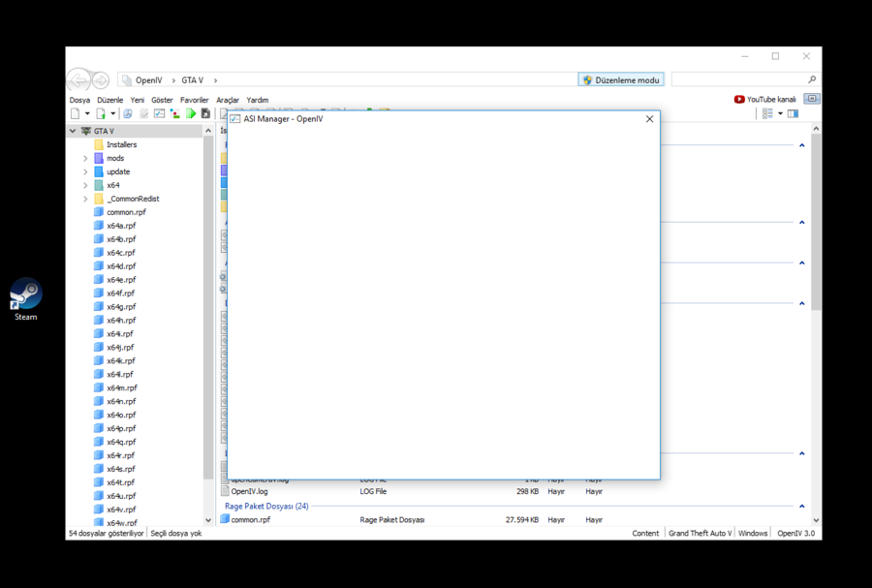The image size is (872, 588).
Task: Expand the update folder tree node
Action: tap(85, 171)
